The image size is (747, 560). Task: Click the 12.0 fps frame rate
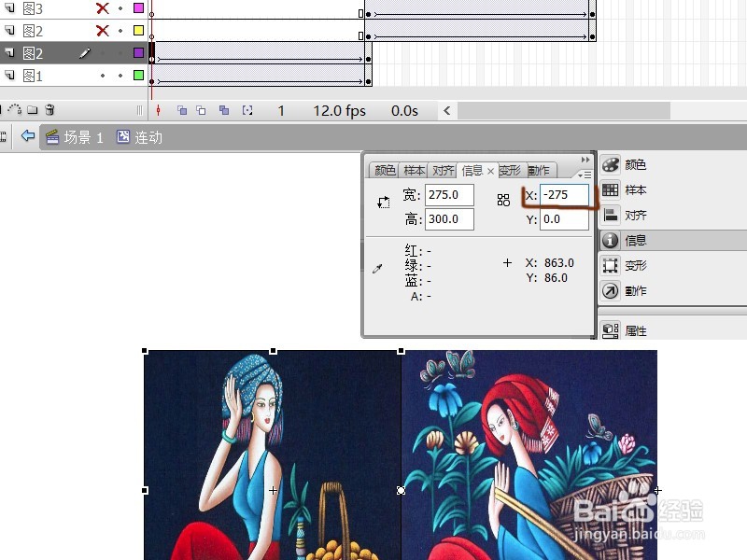click(x=339, y=111)
